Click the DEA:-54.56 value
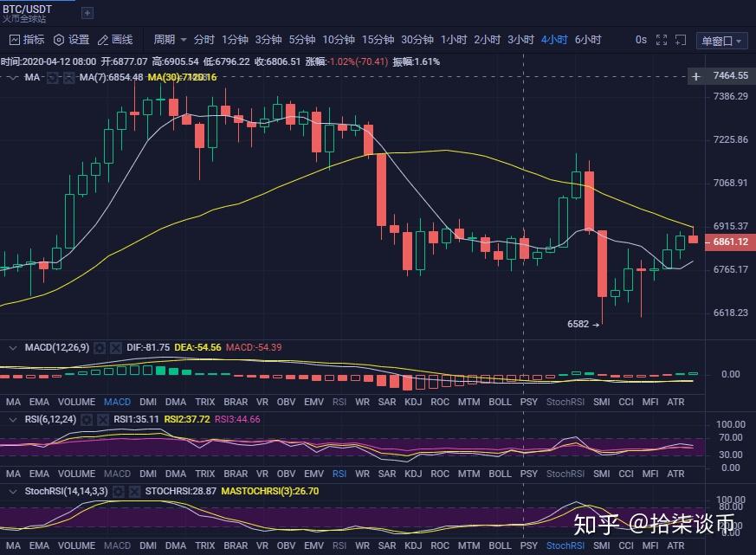The image size is (756, 555). point(197,348)
